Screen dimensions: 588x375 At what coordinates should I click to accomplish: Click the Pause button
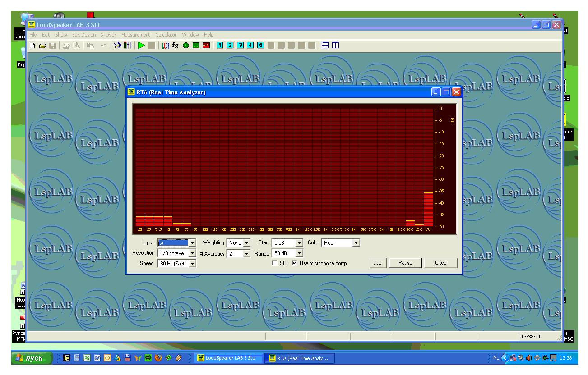[405, 263]
